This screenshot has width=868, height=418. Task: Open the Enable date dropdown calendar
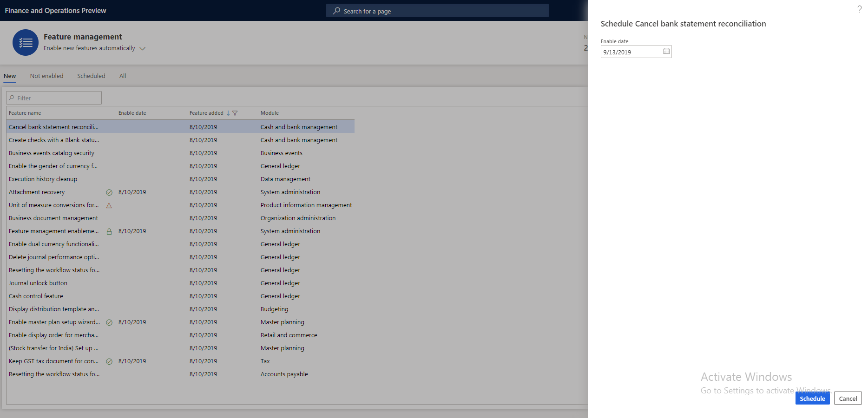pos(666,51)
